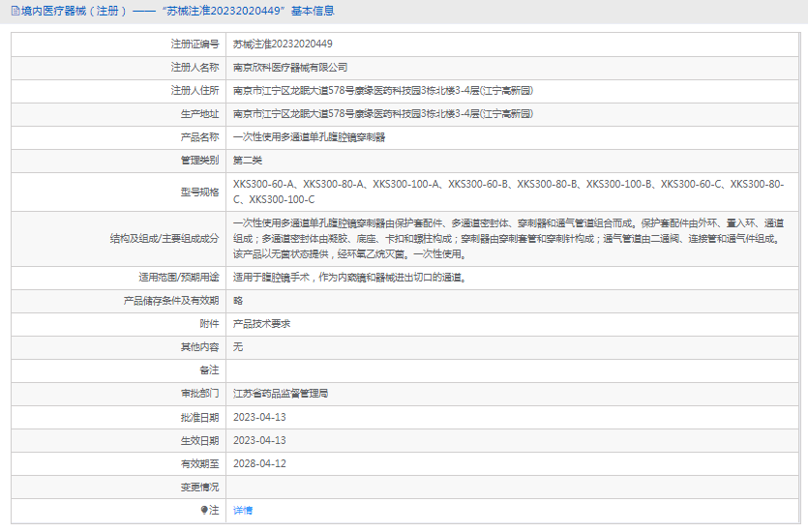Click registrant address value in 注册人住所 row
This screenshot has width=808, height=532.
(x=383, y=91)
